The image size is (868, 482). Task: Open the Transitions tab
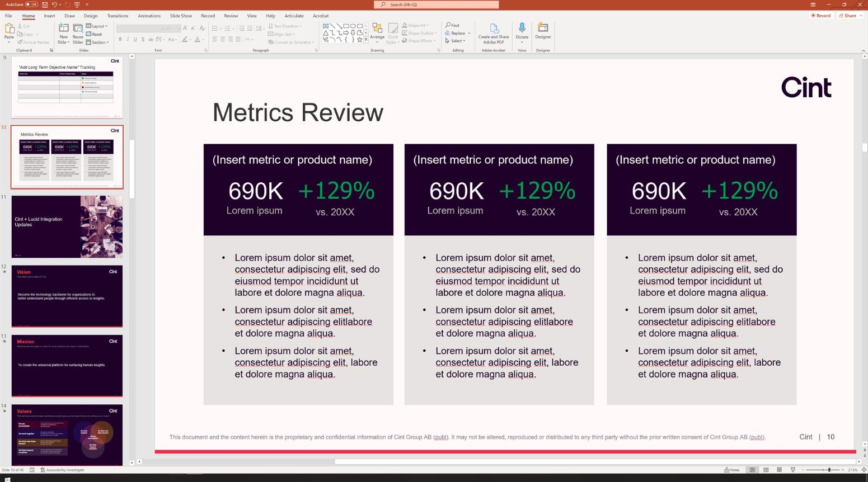point(118,16)
